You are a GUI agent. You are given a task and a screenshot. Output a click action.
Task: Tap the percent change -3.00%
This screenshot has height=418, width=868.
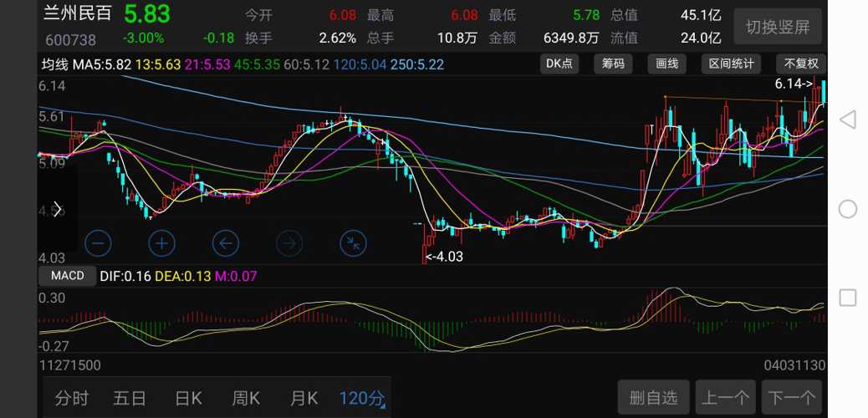[x=143, y=38]
